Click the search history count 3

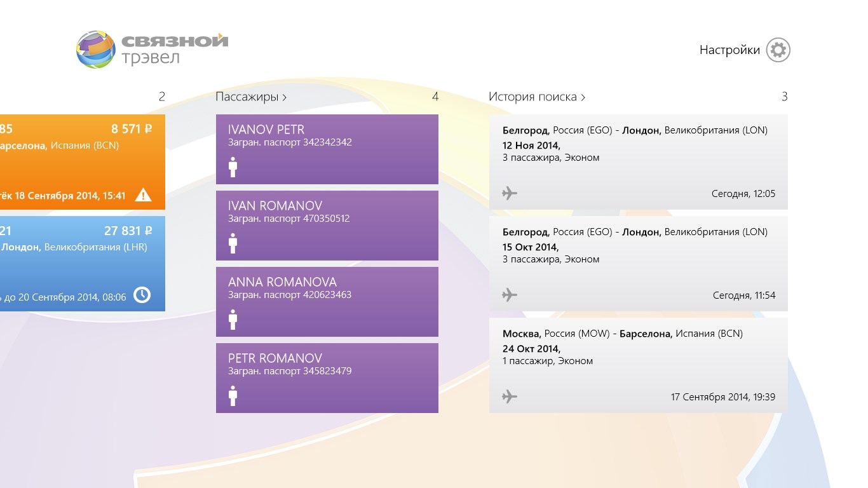coord(785,97)
